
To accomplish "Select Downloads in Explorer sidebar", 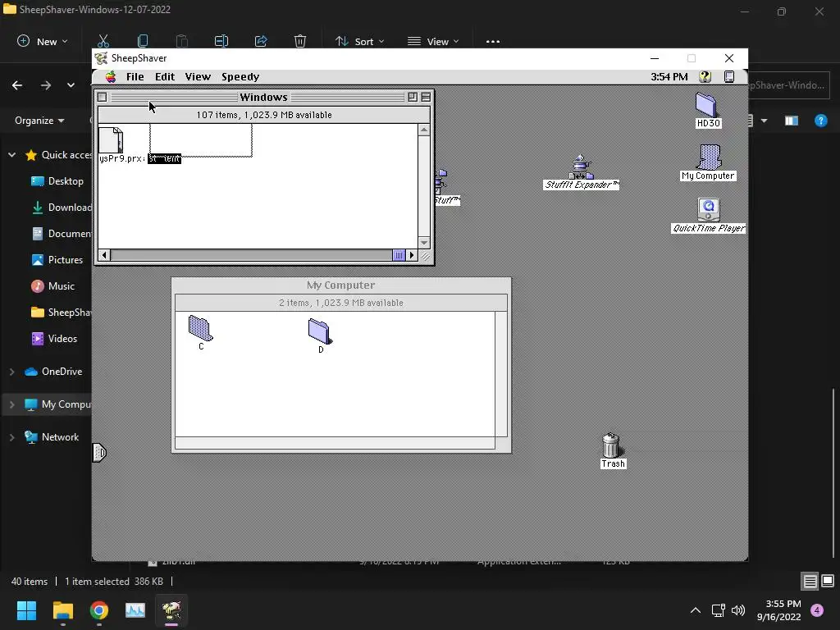I will (x=61, y=208).
